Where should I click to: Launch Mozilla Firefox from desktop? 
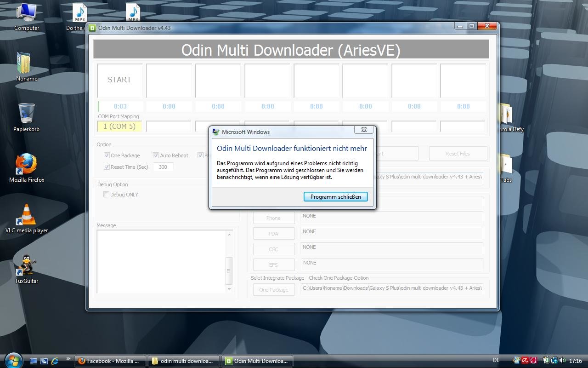27,168
